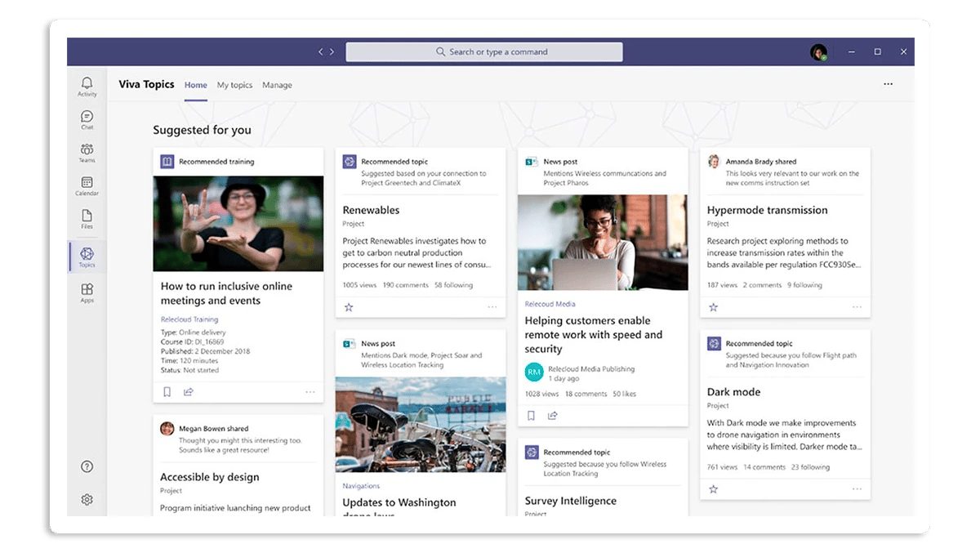
Task: Star the Hypermode transmission topic
Action: pyautogui.click(x=713, y=307)
